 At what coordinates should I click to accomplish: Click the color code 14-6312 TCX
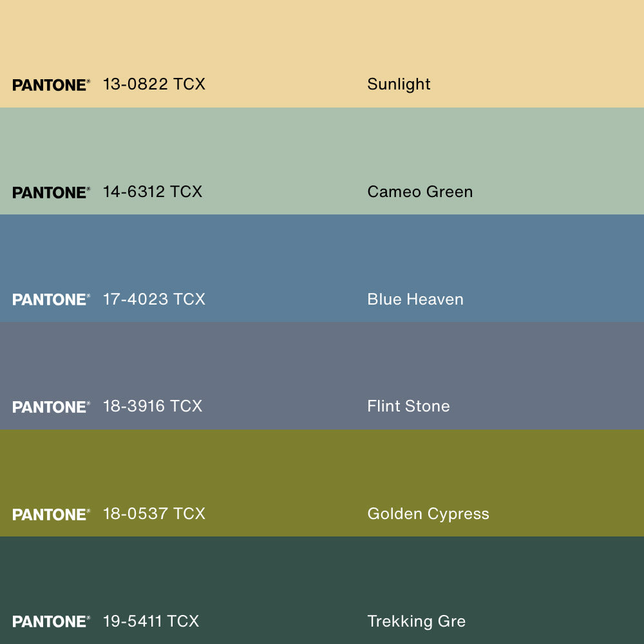(x=153, y=192)
